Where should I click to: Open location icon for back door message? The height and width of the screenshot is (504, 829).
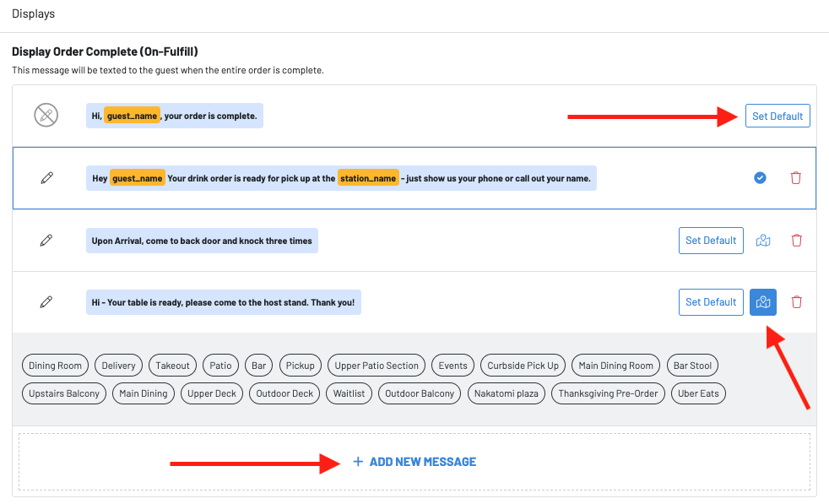[763, 241]
